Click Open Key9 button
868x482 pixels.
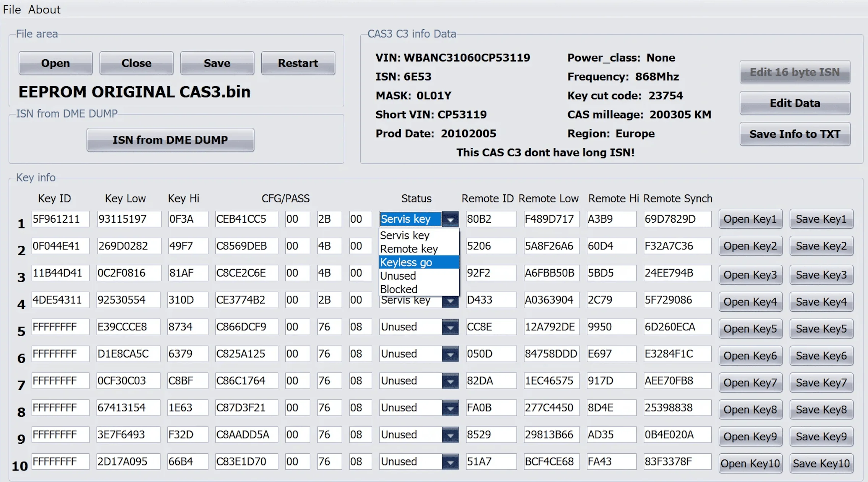(x=750, y=436)
